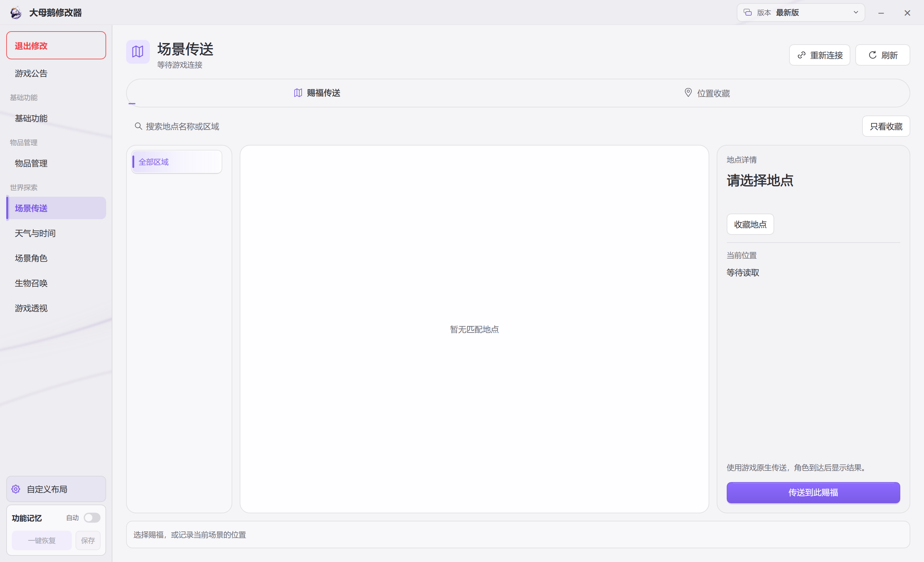Open the 版本 最新版 dropdown
Image resolution: width=924 pixels, height=562 pixels.
click(801, 12)
